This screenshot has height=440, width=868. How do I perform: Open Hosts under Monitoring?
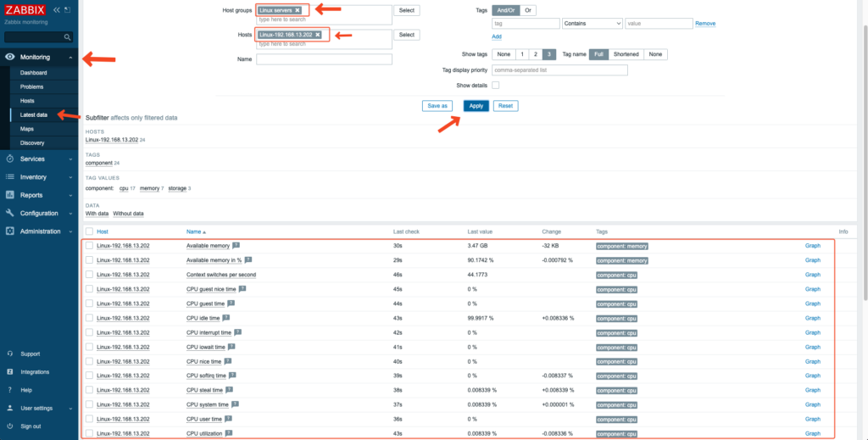[27, 101]
